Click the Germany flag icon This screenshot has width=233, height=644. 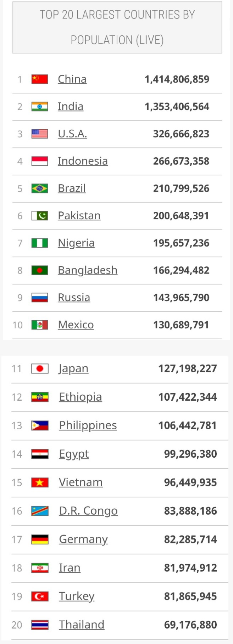[x=40, y=540]
